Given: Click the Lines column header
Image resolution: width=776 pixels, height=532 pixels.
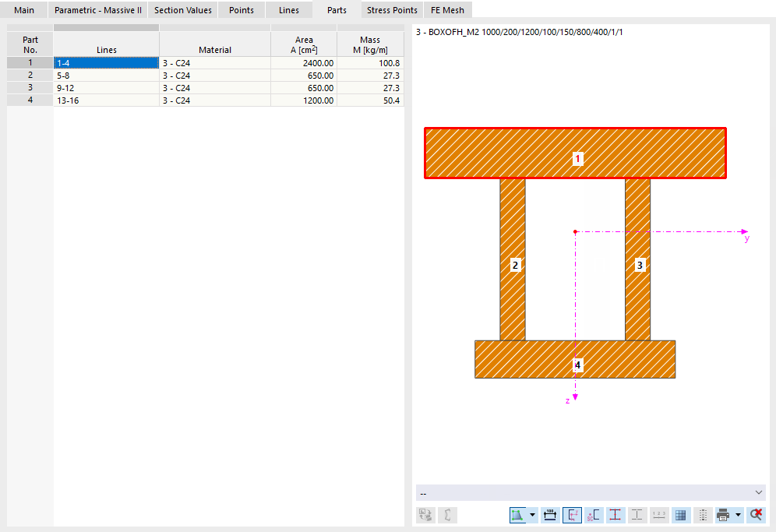Looking at the screenshot, I should pyautogui.click(x=106, y=44).
